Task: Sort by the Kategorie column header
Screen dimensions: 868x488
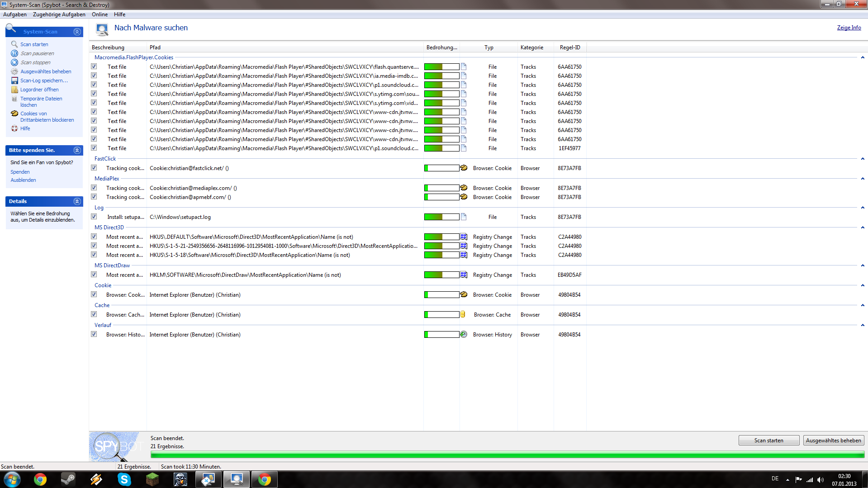Action: pos(536,47)
